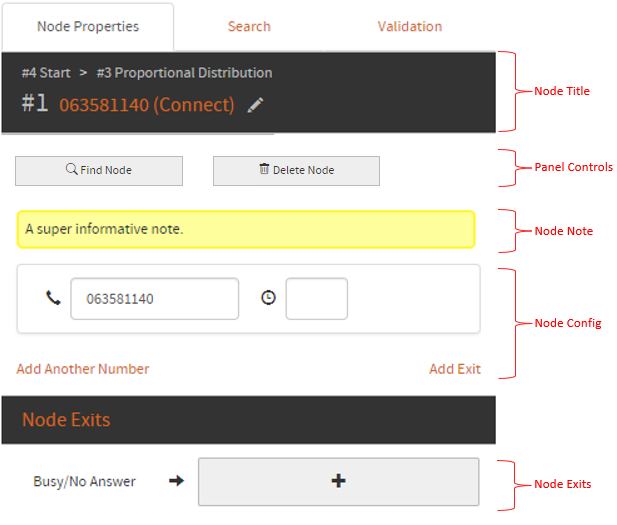This screenshot has height=525, width=617.
Task: Click the Add Exit link
Action: 454,369
